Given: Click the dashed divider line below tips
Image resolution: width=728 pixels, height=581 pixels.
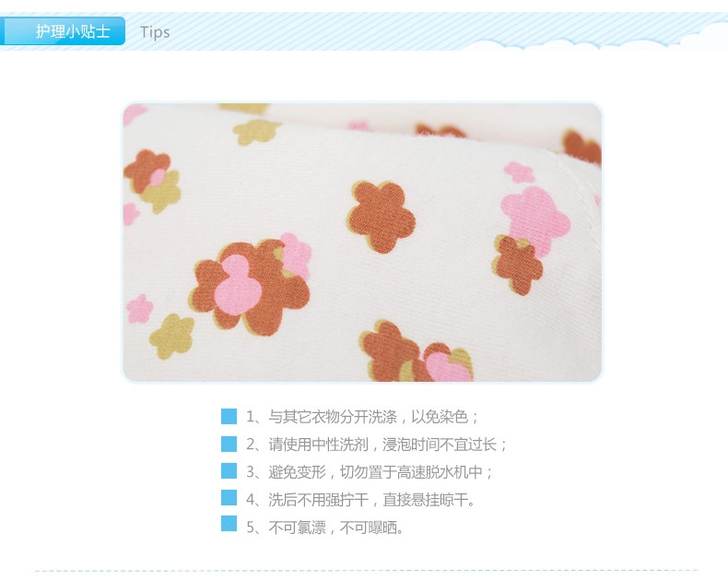Looking at the screenshot, I should [x=366, y=570].
